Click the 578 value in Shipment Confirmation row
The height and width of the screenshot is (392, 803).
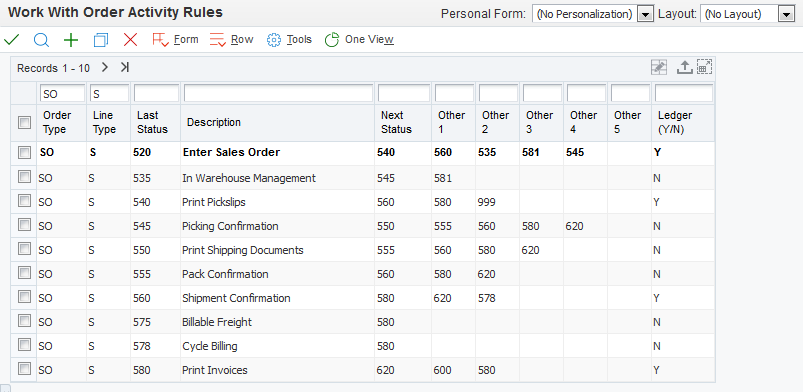[x=486, y=298]
